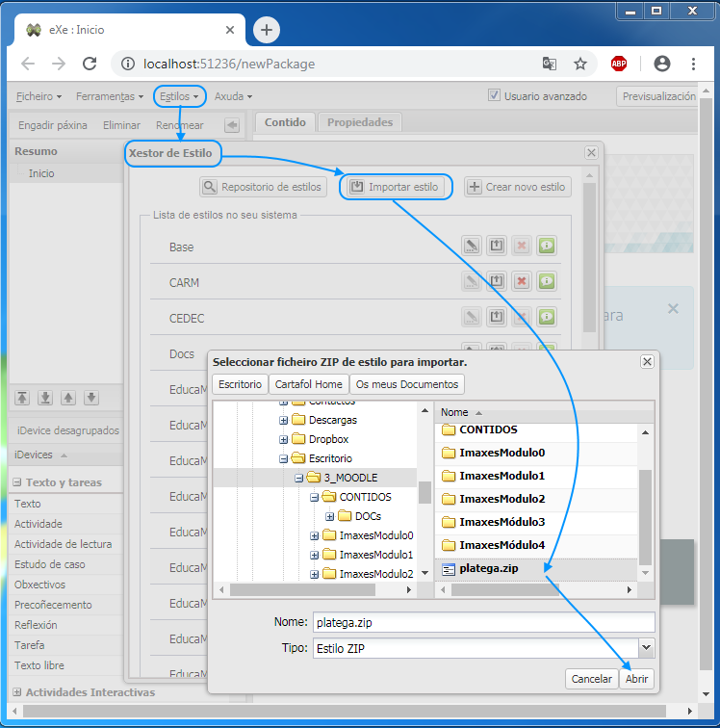The height and width of the screenshot is (728, 720).
Task: Click the Abrir button in file dialog
Action: coord(636,679)
